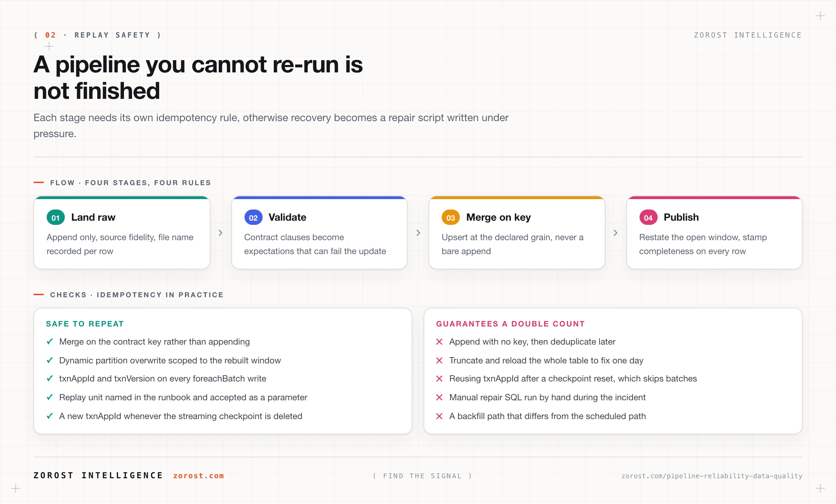Viewport: 836px width, 504px height.
Task: Click the pink top bar of Publish card
Action: (714, 198)
